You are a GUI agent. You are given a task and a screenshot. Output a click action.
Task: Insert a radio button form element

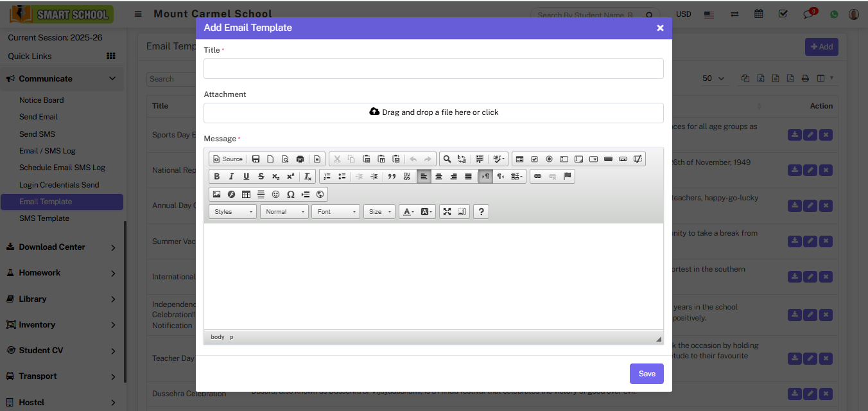coord(549,159)
